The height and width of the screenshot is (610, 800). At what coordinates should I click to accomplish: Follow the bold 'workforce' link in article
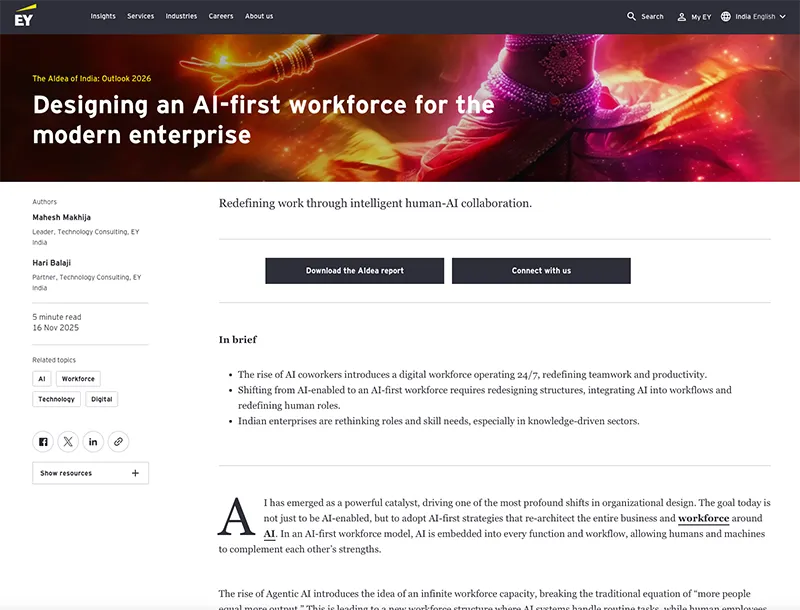coord(703,518)
